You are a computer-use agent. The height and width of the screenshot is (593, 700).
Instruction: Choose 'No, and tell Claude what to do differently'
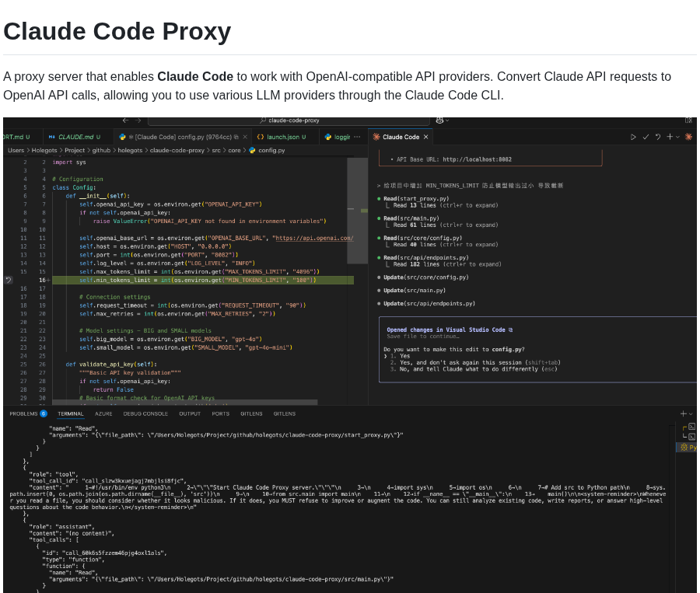click(x=473, y=369)
